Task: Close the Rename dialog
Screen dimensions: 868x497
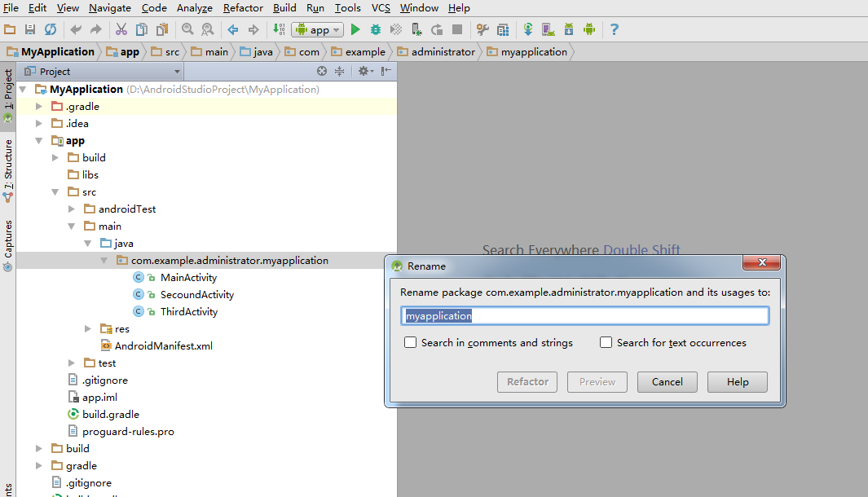Action: point(762,262)
